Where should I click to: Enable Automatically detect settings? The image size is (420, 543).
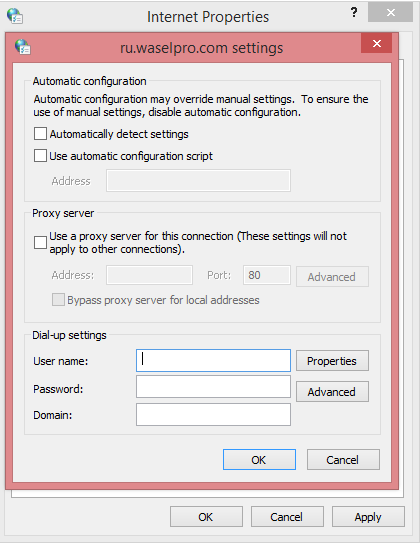[40, 134]
